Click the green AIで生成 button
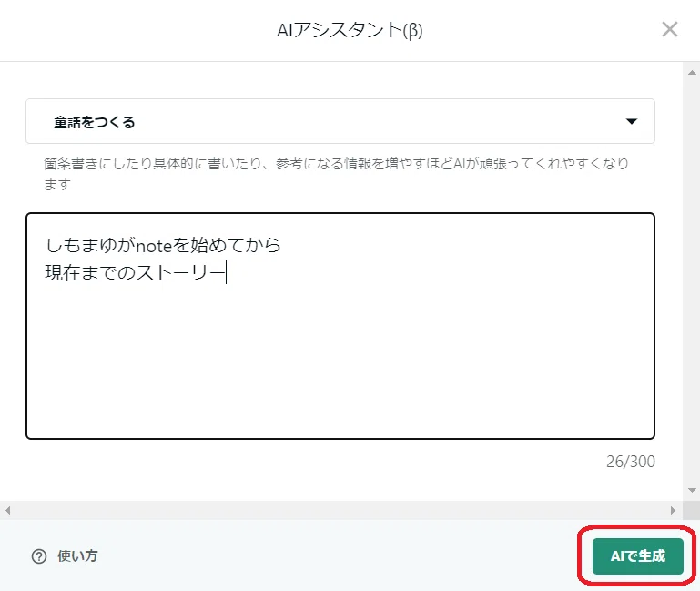700x591 pixels. point(637,556)
